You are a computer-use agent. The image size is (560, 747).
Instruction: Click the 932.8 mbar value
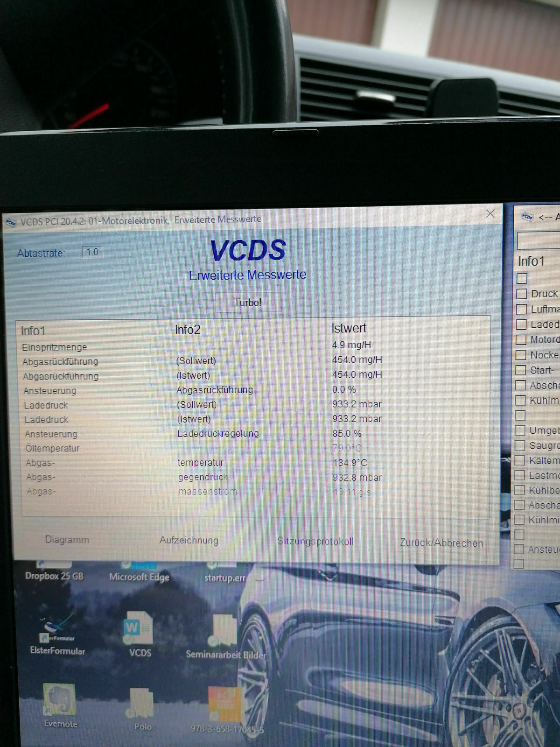coord(357,477)
